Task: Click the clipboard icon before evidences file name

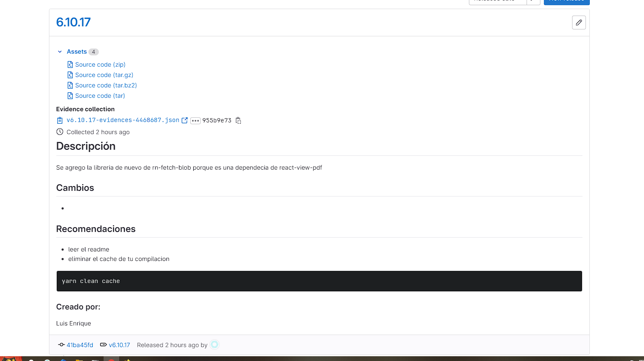Action: [60, 120]
